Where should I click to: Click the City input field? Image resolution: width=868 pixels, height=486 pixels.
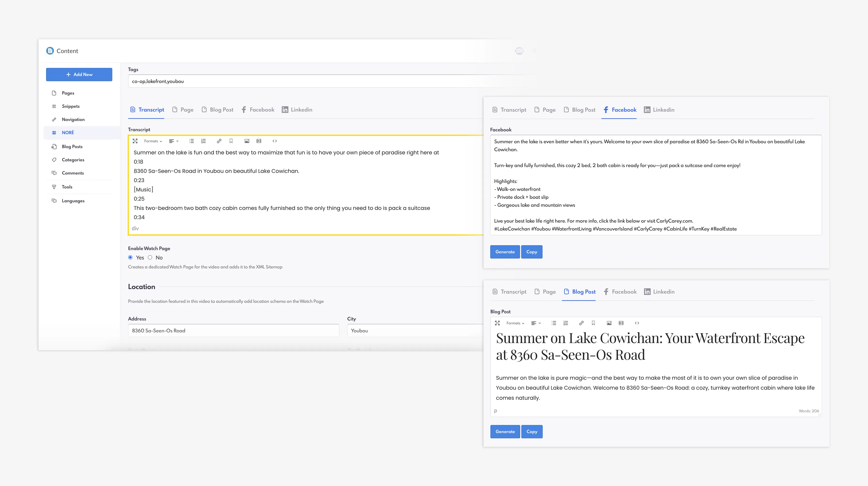point(416,331)
